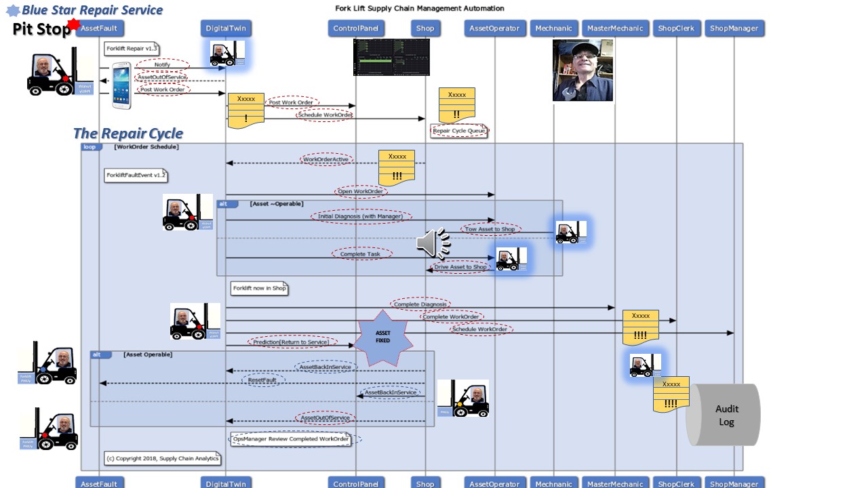Click the glowing forklift icon under DigitalTwin header

tap(226, 54)
